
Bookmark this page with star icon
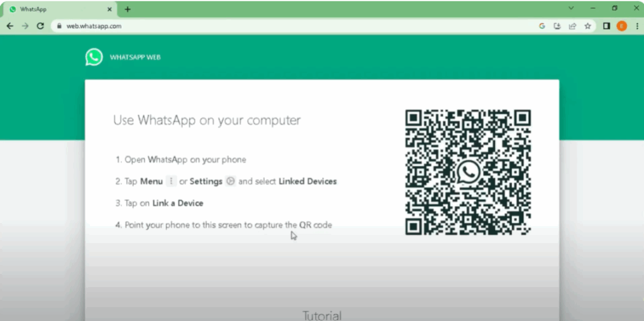pos(588,26)
